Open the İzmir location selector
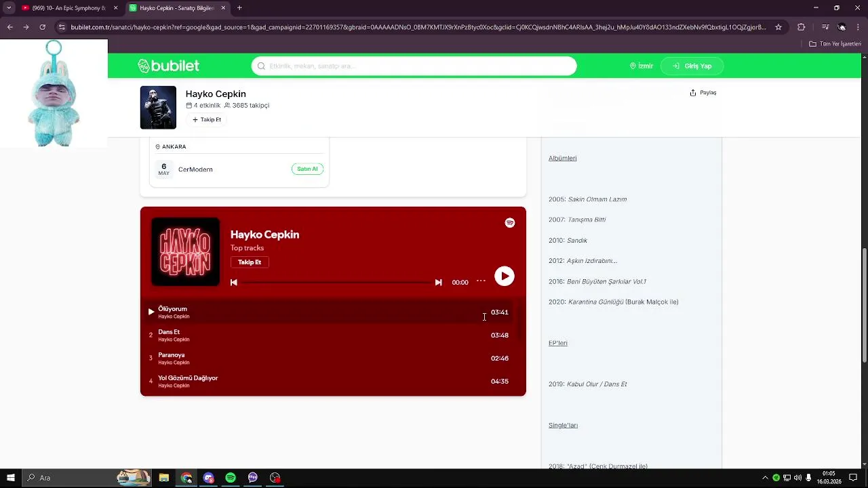The height and width of the screenshot is (488, 868). tap(642, 66)
